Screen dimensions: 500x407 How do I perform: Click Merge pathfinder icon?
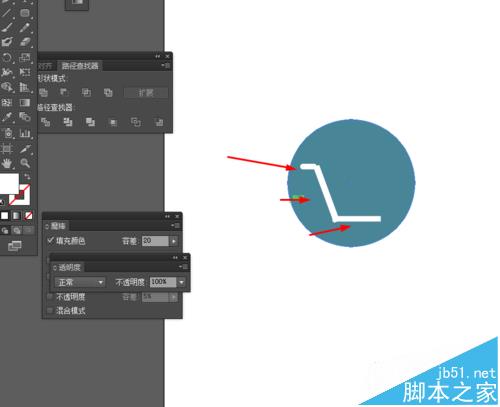pyautogui.click(x=90, y=122)
